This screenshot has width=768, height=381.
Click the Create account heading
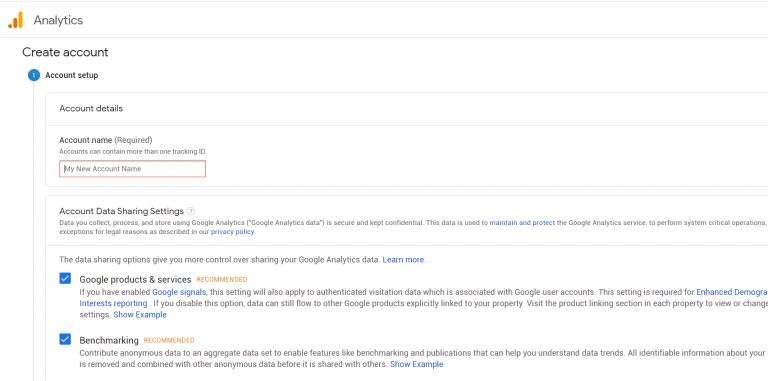(x=65, y=52)
